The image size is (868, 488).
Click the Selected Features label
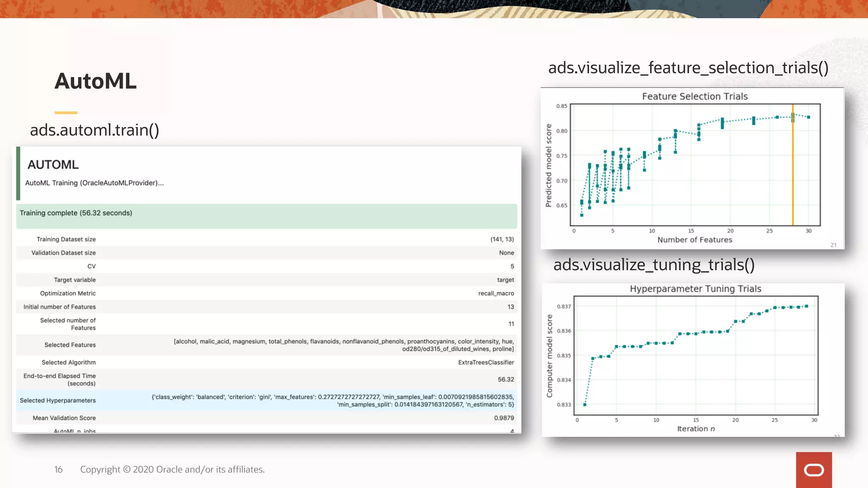point(70,345)
